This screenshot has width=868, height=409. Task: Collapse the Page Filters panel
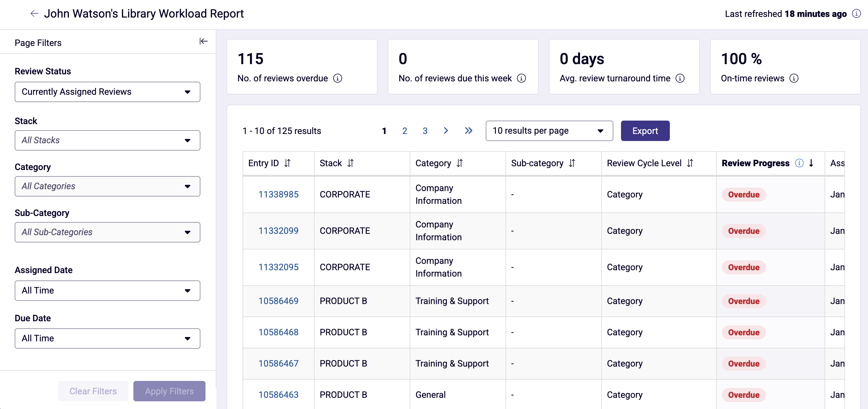point(204,41)
